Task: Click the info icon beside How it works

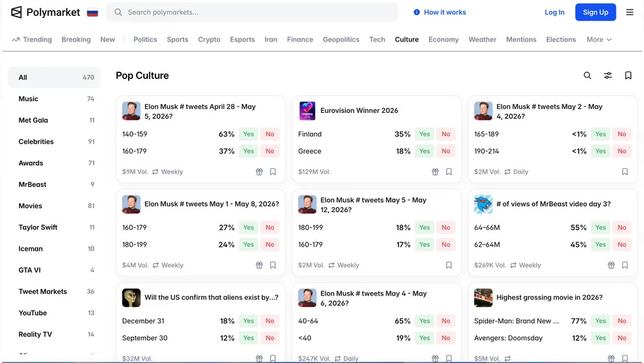Action: pos(416,12)
